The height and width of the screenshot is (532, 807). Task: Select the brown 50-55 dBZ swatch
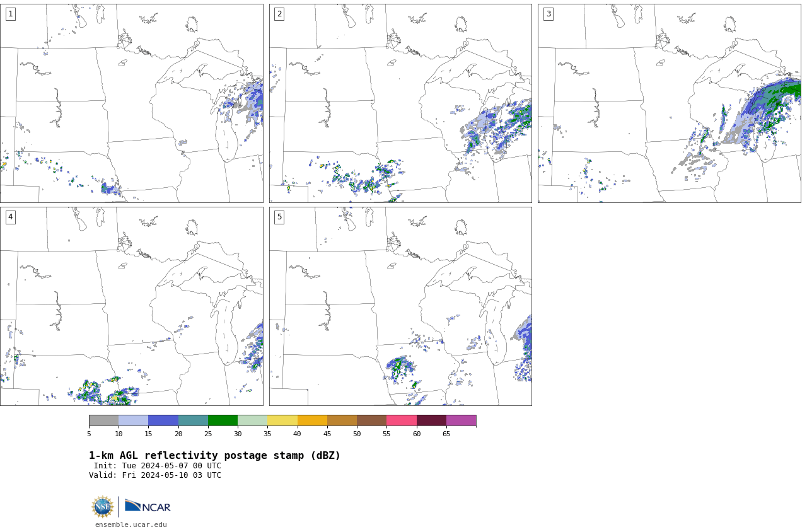(371, 420)
